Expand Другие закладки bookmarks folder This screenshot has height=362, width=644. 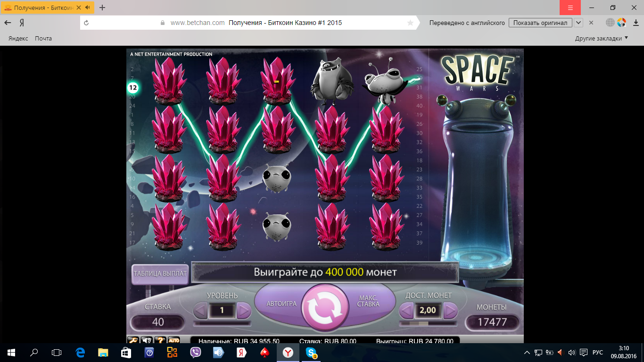point(602,38)
